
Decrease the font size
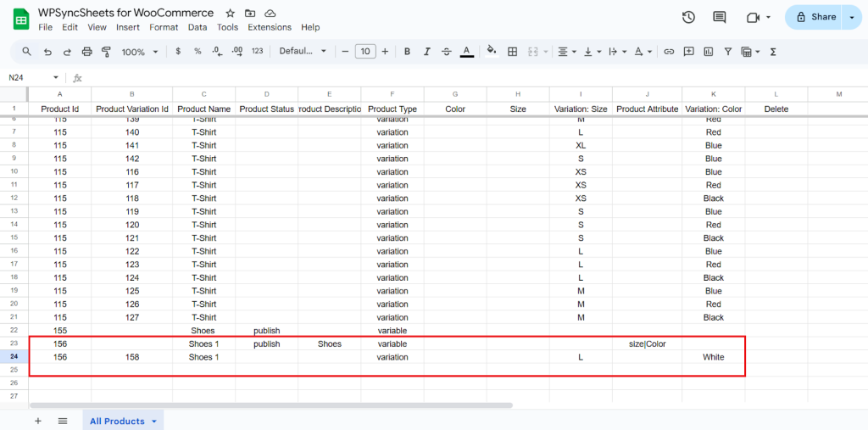(x=345, y=52)
